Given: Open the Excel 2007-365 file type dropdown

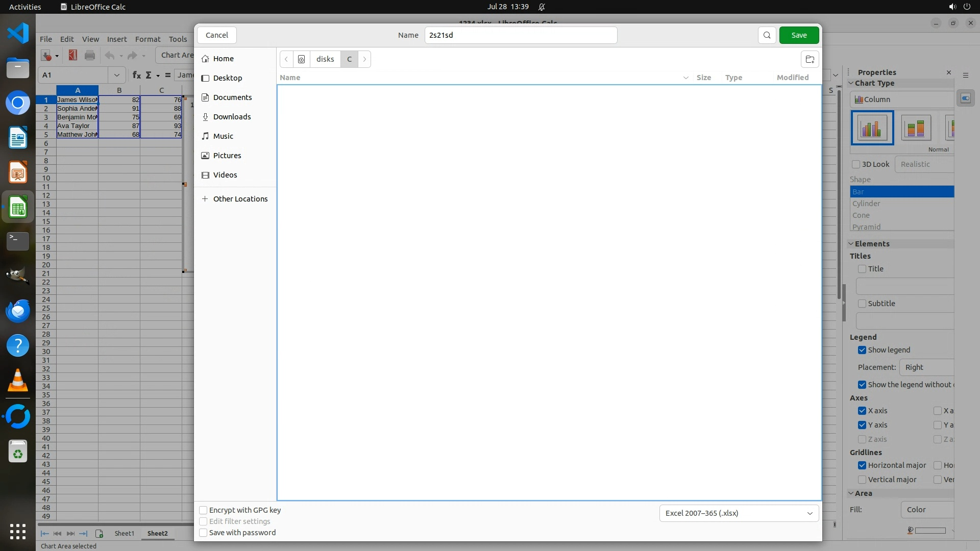Looking at the screenshot, I should 739,513.
